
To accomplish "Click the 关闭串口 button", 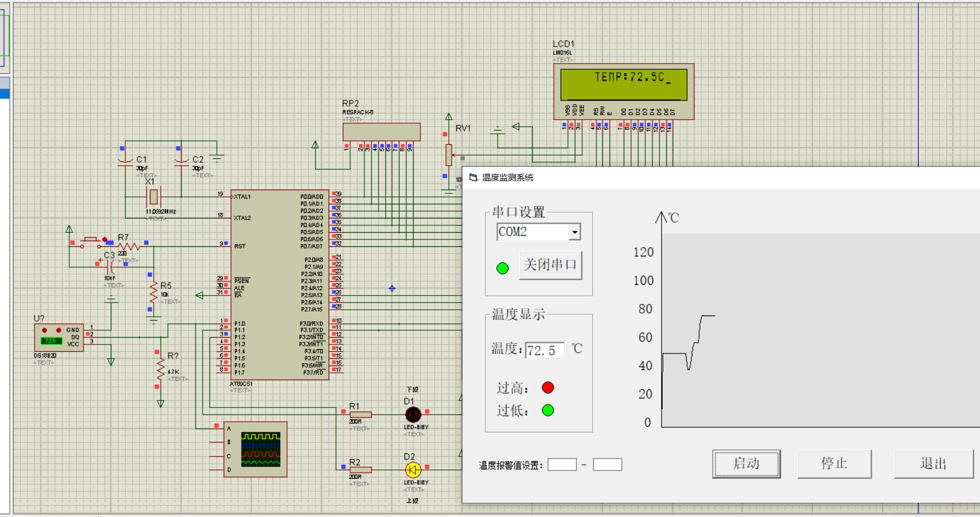I will (550, 264).
